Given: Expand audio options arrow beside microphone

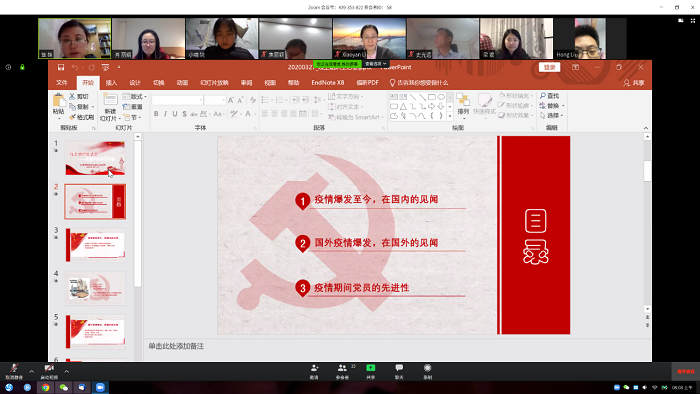Looking at the screenshot, I should (x=31, y=371).
